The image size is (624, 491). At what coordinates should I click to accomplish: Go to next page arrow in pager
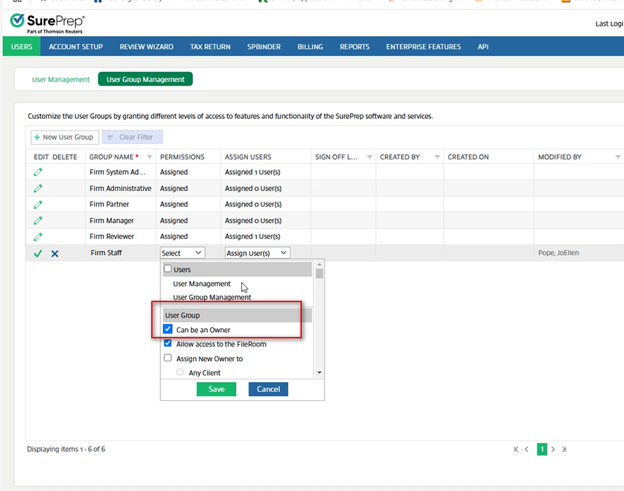click(553, 449)
